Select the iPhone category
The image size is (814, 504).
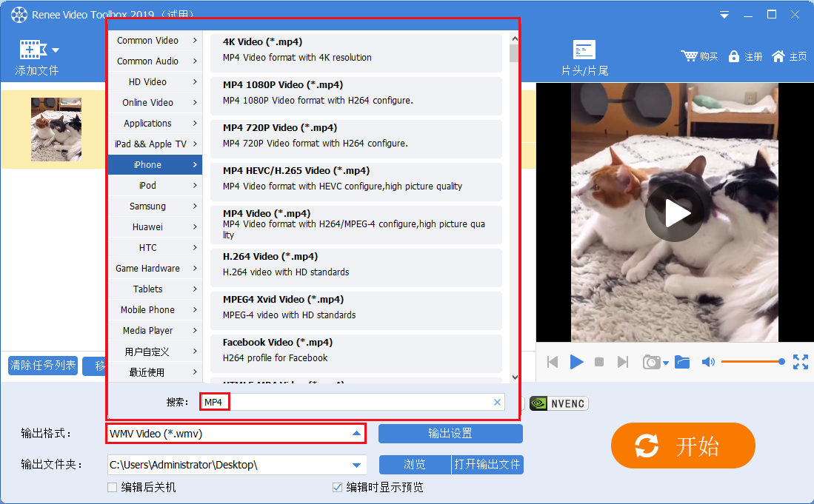(156, 165)
